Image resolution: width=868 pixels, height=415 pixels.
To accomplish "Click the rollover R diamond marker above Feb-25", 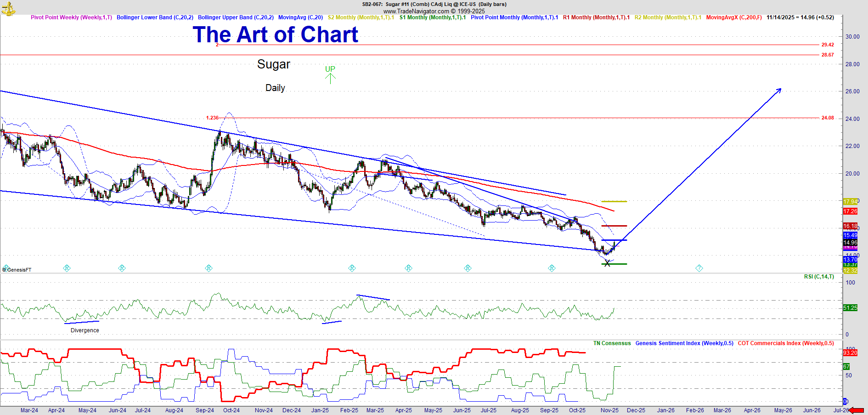I will click(x=352, y=268).
